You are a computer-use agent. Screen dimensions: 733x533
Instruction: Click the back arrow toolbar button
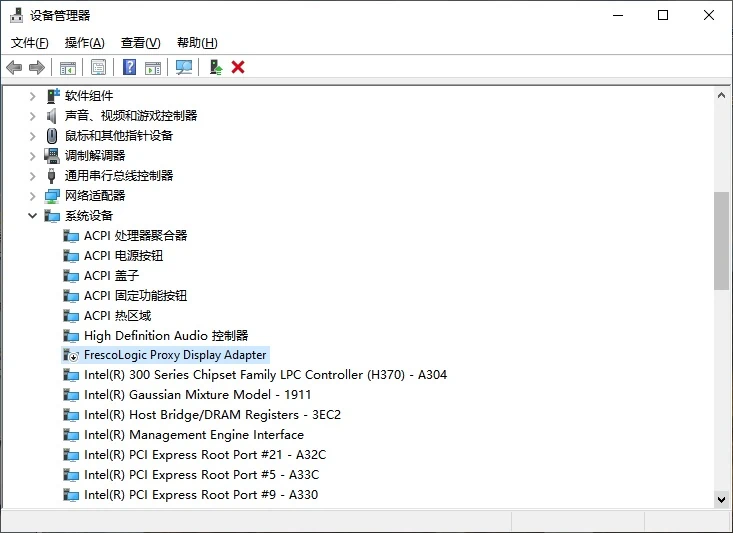click(14, 67)
